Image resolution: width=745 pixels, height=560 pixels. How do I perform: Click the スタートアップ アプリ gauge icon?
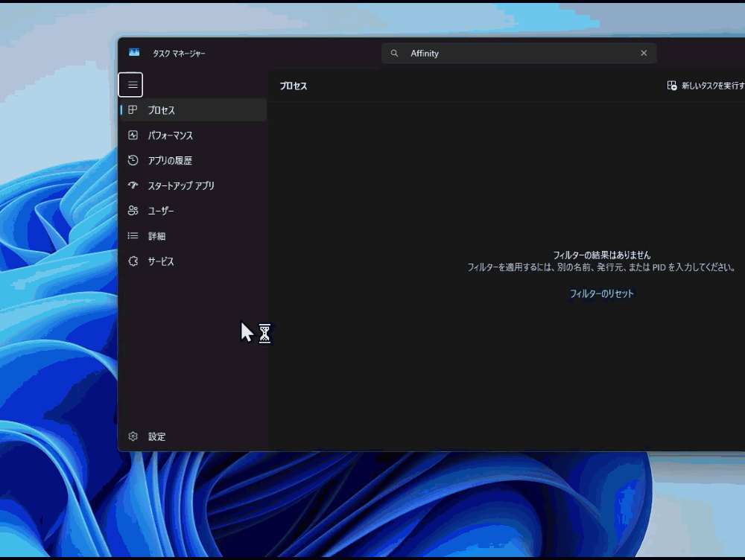point(133,185)
